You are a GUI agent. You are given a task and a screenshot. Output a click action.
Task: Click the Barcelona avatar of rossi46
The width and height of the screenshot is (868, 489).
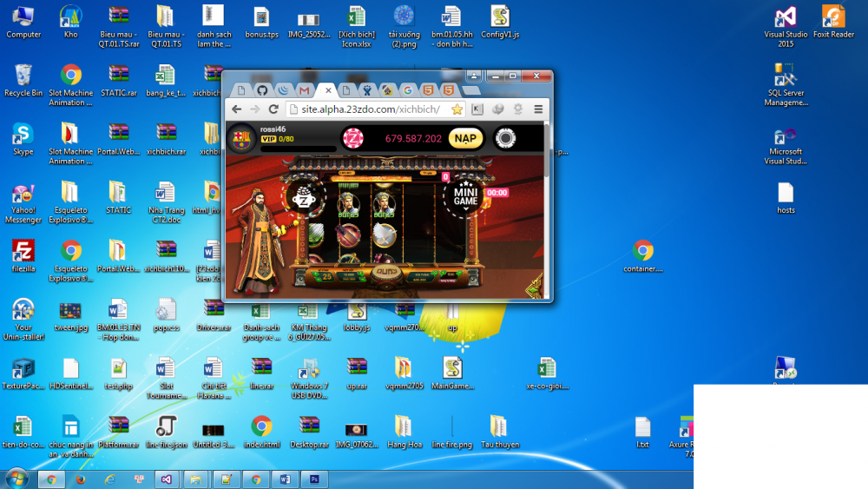[x=241, y=138]
